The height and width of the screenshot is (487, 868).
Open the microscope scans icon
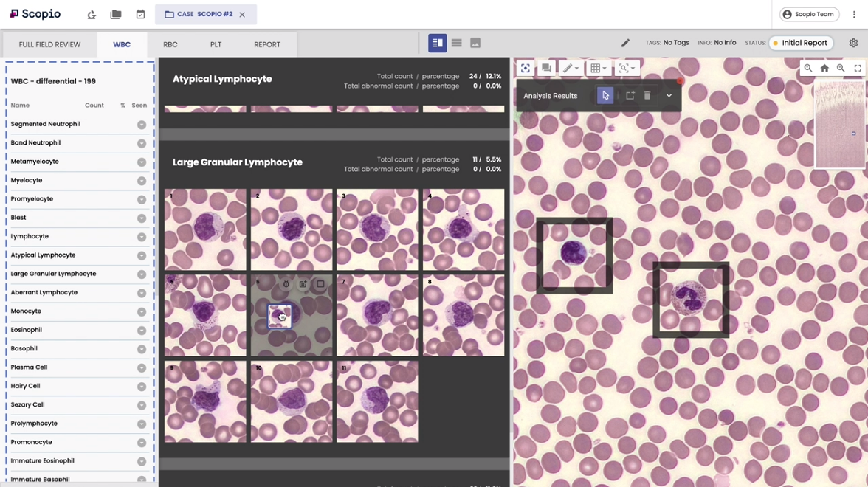click(x=92, y=15)
